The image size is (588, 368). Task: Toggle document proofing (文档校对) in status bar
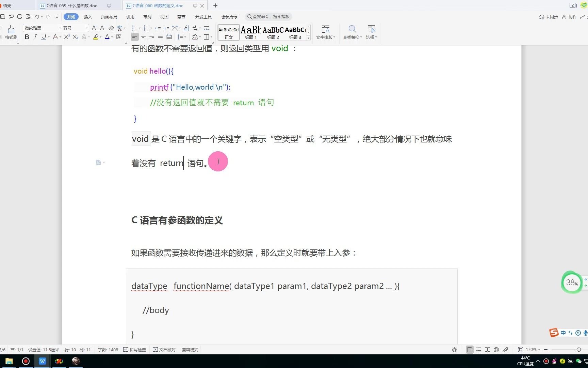click(x=164, y=350)
